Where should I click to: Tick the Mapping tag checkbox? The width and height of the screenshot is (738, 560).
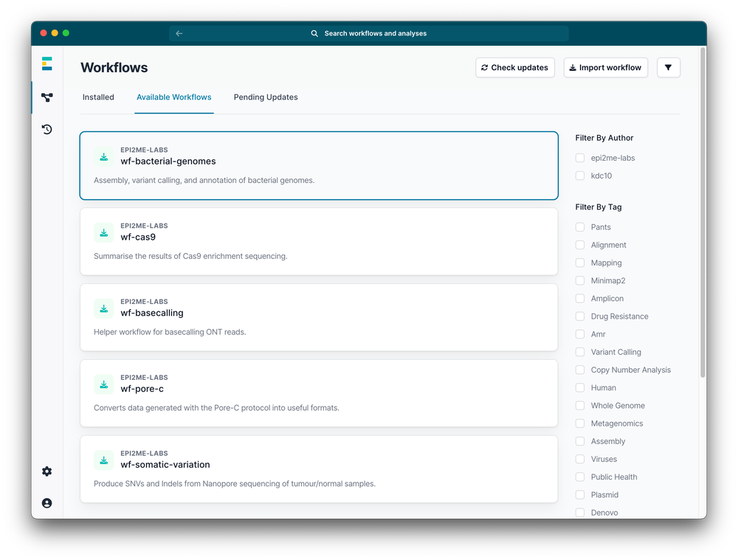[580, 263]
